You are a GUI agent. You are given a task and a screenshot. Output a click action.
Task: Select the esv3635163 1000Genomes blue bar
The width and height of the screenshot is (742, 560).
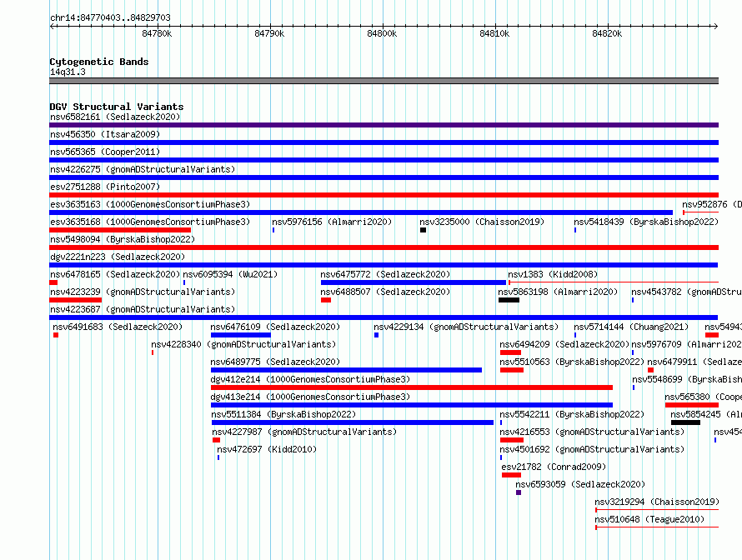coord(361,212)
